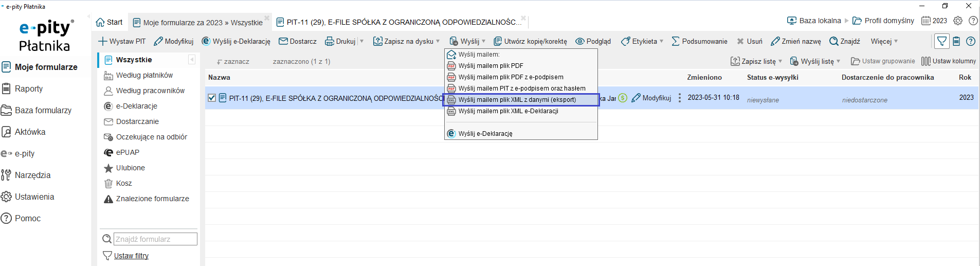Screen dimensions: 980x266
Task: Toggle the filter funnel icon
Action: (x=942, y=41)
